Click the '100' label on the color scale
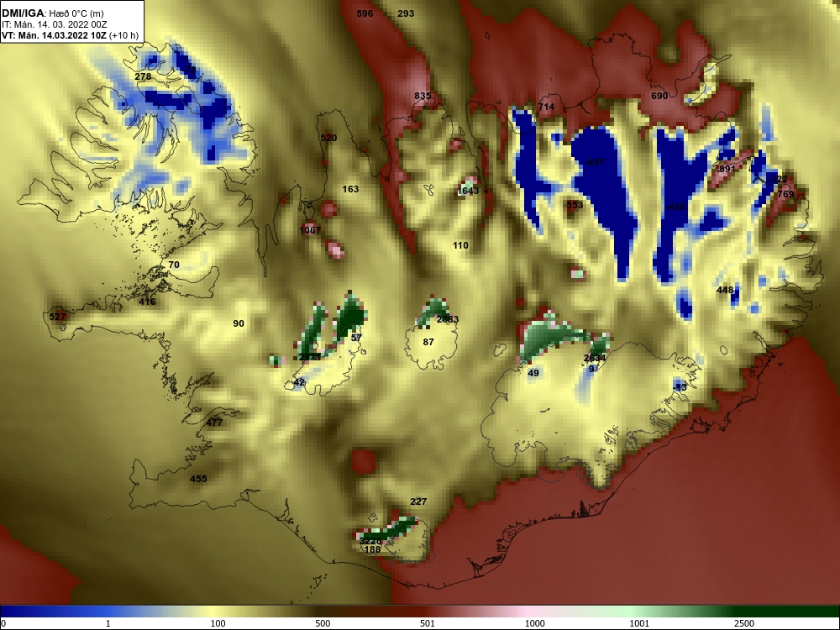 coord(218,623)
